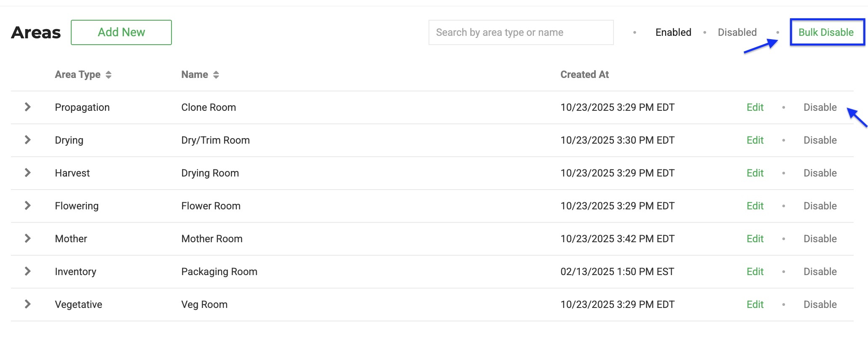Expand the Vegetative Veg Room row
This screenshot has width=868, height=337.
tap(28, 304)
